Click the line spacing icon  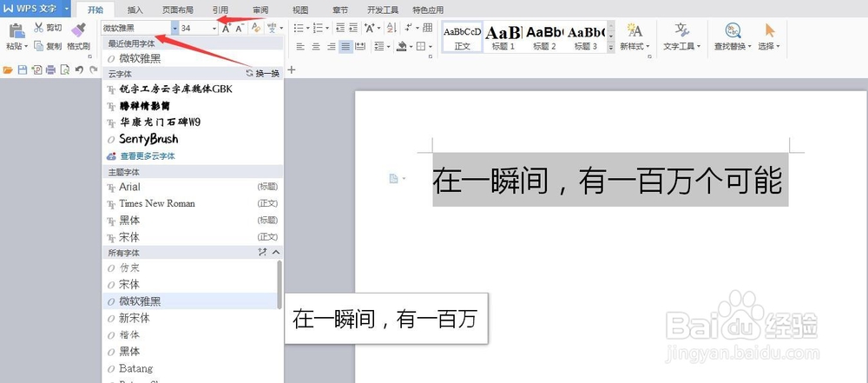tap(378, 47)
